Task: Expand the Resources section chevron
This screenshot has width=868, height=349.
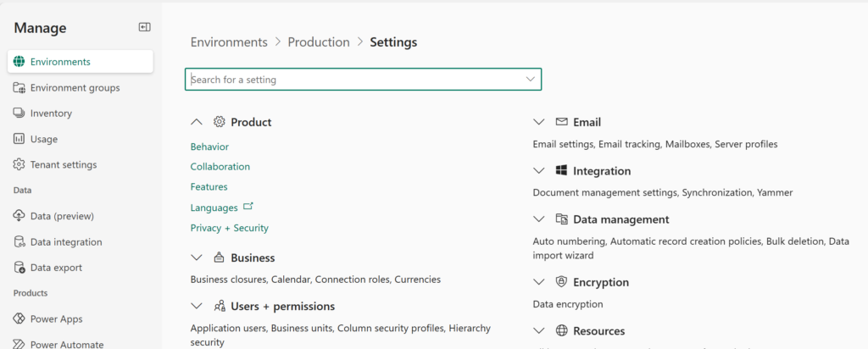Action: coord(538,330)
